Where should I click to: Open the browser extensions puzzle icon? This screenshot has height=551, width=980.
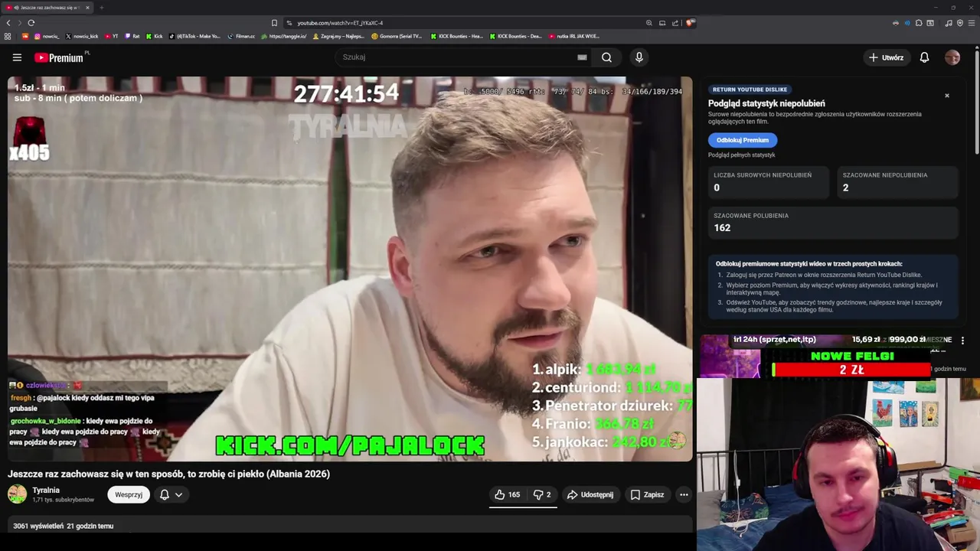[919, 23]
